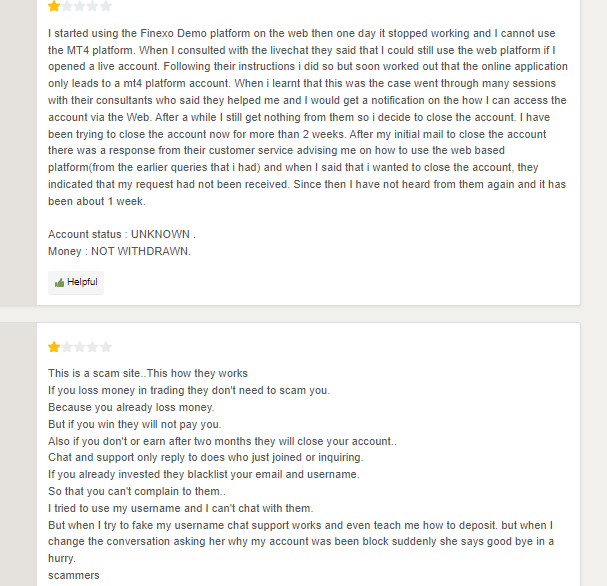Screen dimensions: 607x586
Task: Mark the first review as Helpful
Action: [76, 283]
